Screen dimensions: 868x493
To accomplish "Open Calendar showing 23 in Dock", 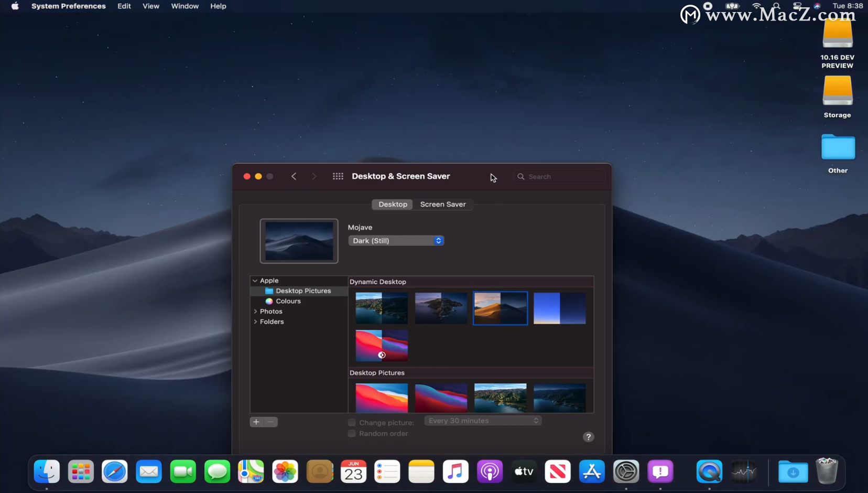I will coord(354,471).
